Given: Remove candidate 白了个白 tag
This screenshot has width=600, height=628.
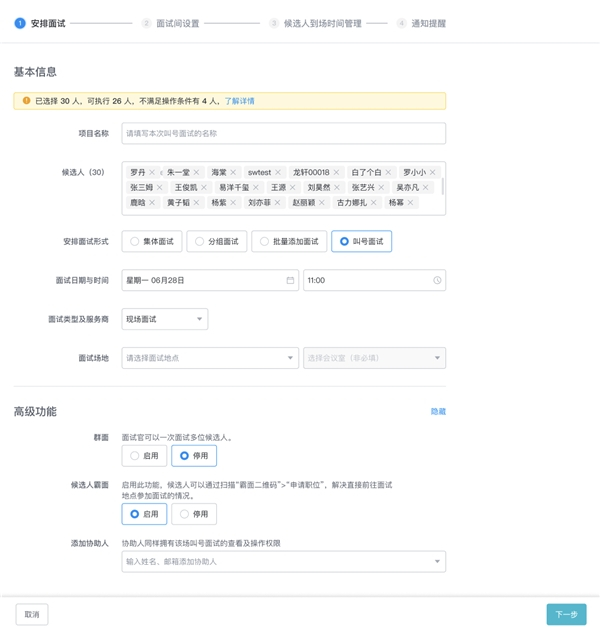Looking at the screenshot, I should coord(388,172).
